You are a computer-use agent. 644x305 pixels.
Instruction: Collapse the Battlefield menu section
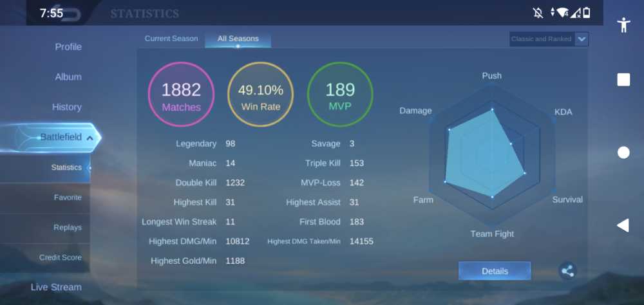pos(90,138)
